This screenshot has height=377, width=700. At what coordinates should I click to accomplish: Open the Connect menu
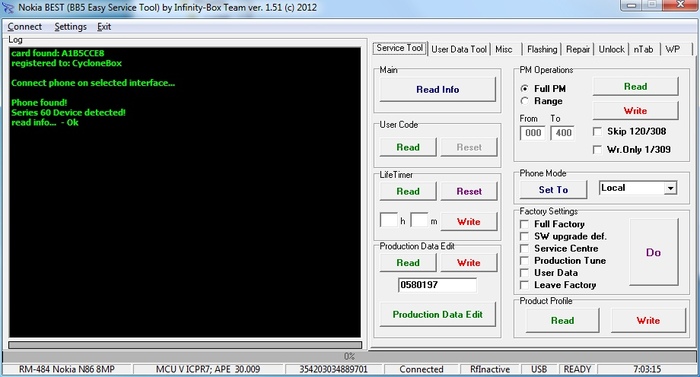(25, 27)
